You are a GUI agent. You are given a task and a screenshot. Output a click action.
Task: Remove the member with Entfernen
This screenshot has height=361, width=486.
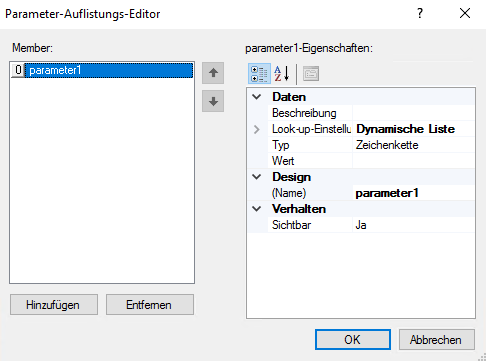click(150, 305)
